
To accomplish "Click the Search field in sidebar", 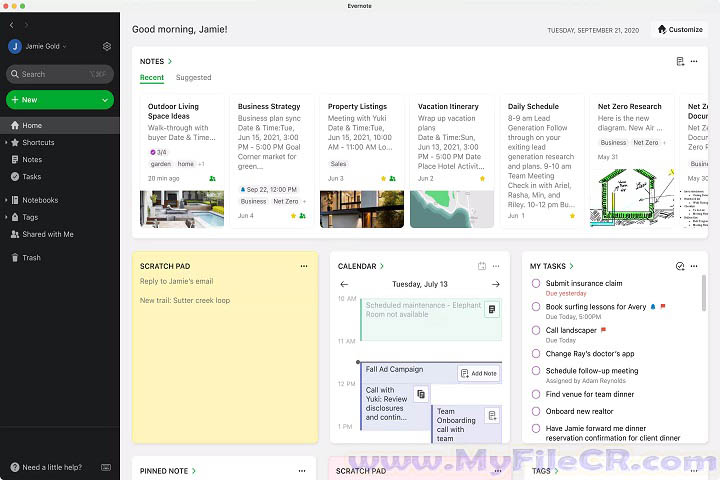I will (60, 74).
